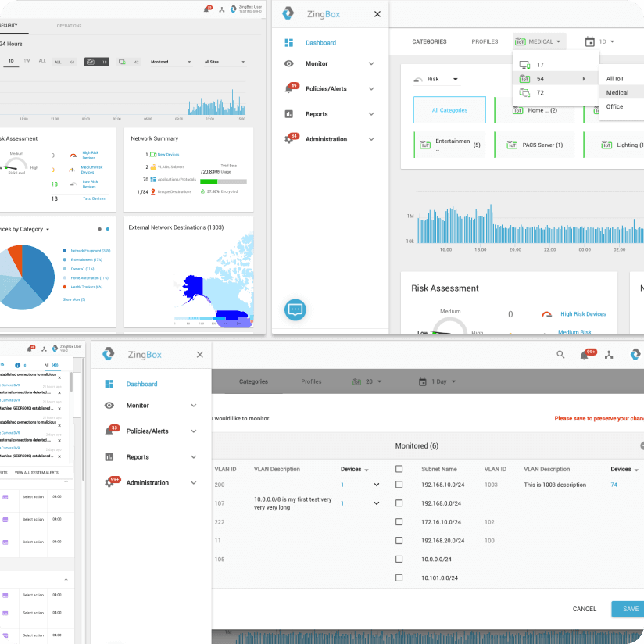Click the blue Network Equipment legend dot
The height and width of the screenshot is (644, 644).
65,251
